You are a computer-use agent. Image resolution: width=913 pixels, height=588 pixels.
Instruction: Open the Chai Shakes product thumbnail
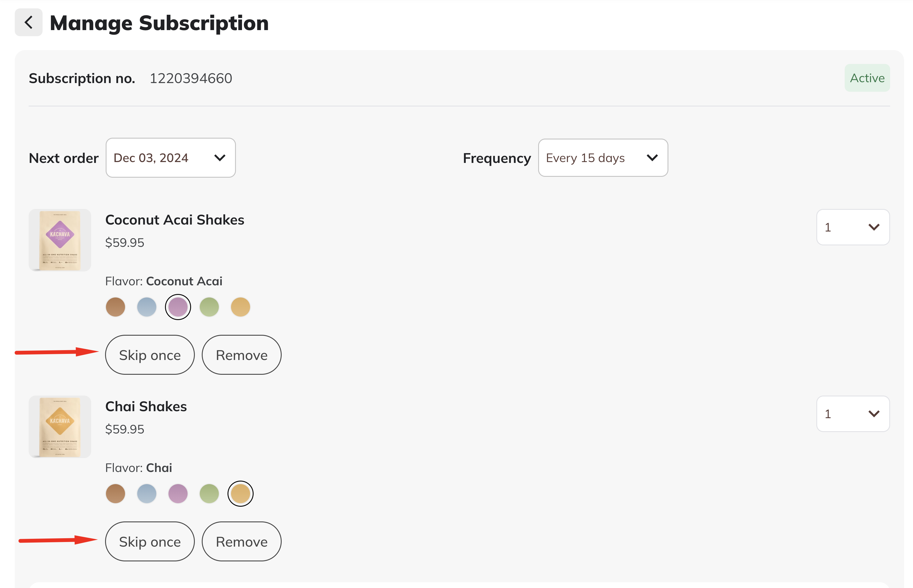(60, 427)
